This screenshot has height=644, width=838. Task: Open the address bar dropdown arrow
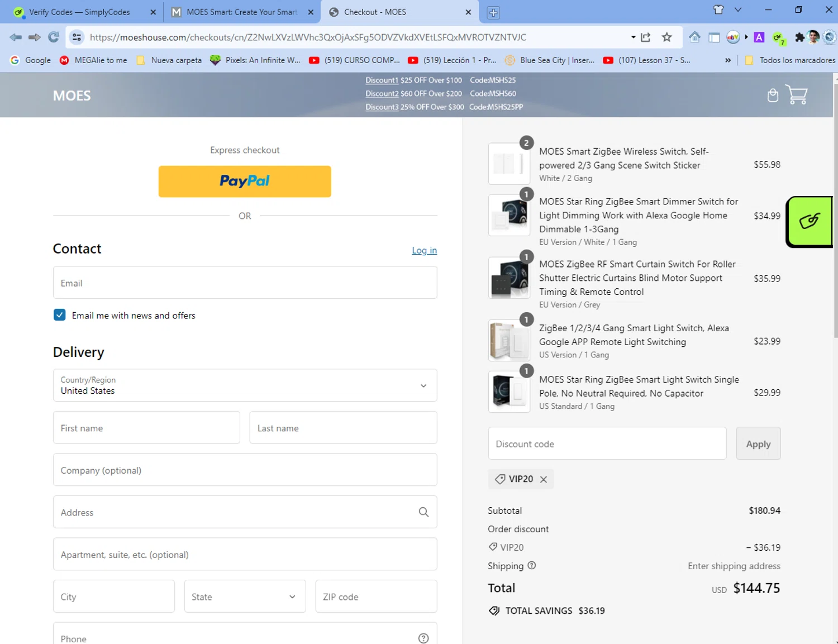pyautogui.click(x=633, y=37)
